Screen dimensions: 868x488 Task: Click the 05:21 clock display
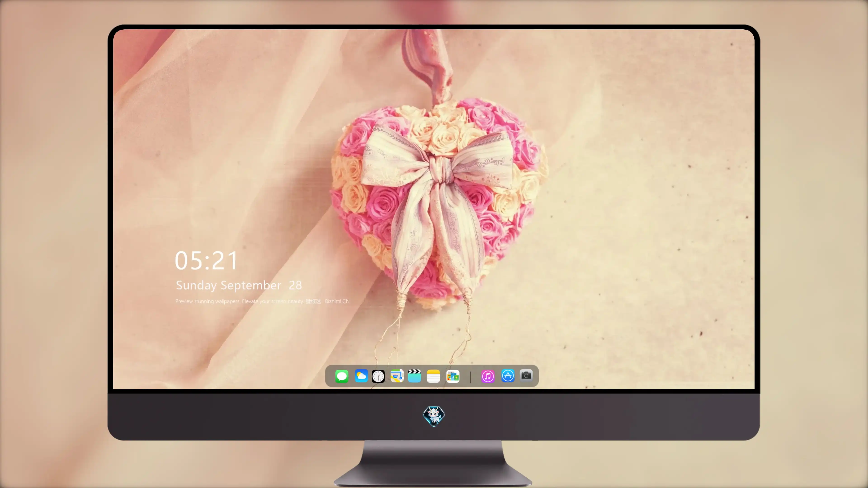[x=206, y=261]
